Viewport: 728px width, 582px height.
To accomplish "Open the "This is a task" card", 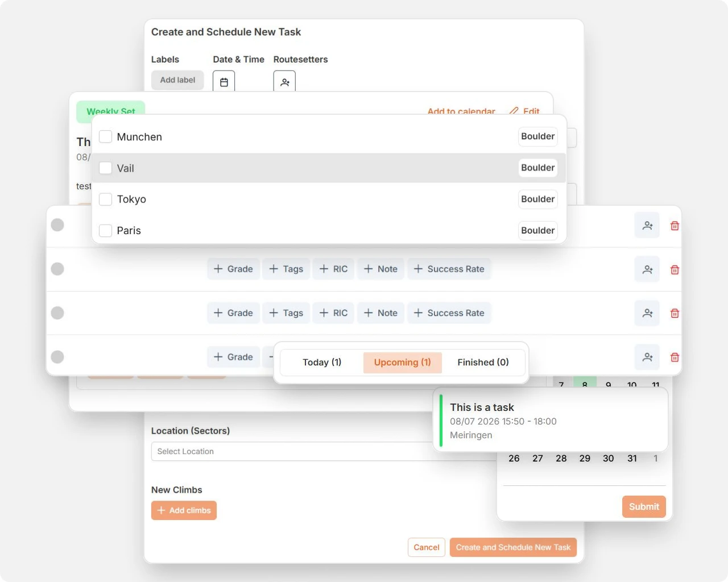I will pyautogui.click(x=551, y=421).
